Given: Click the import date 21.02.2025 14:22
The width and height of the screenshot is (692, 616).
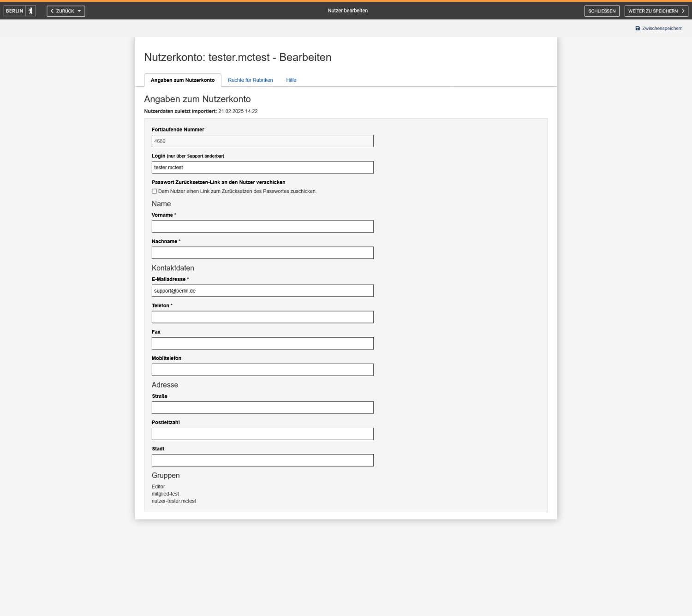Looking at the screenshot, I should point(238,111).
